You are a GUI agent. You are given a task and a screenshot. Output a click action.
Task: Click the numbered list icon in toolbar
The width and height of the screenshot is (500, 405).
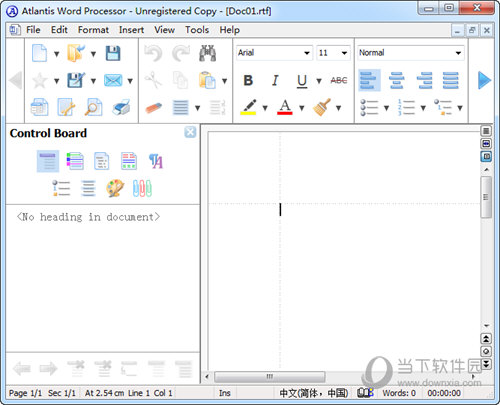click(406, 107)
